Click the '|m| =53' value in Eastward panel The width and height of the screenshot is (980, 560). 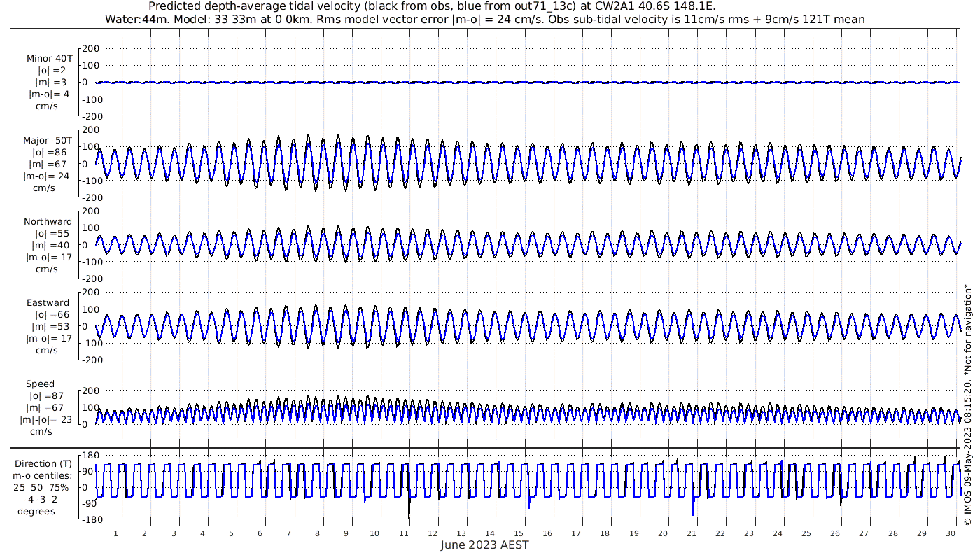(50, 327)
